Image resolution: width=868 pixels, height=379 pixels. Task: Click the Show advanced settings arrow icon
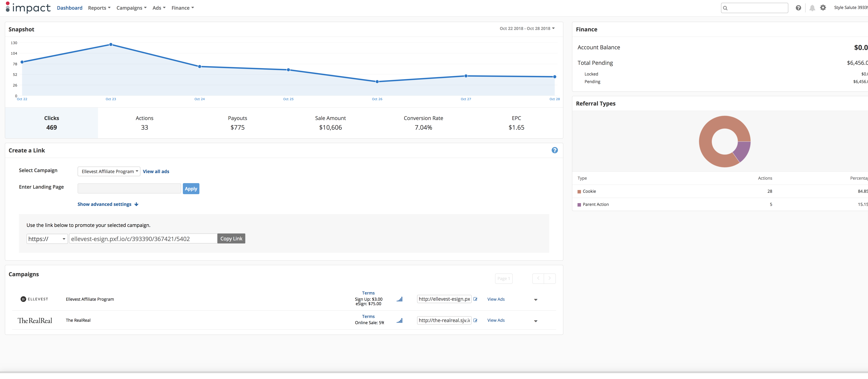click(x=136, y=204)
